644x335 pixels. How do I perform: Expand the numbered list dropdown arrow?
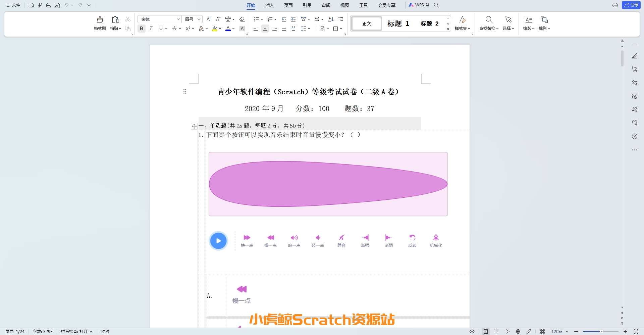point(275,19)
